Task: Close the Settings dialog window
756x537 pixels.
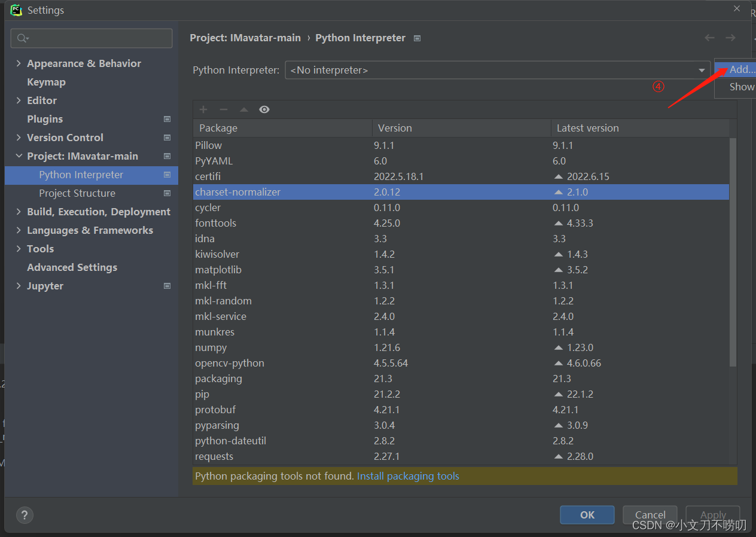Action: [737, 8]
